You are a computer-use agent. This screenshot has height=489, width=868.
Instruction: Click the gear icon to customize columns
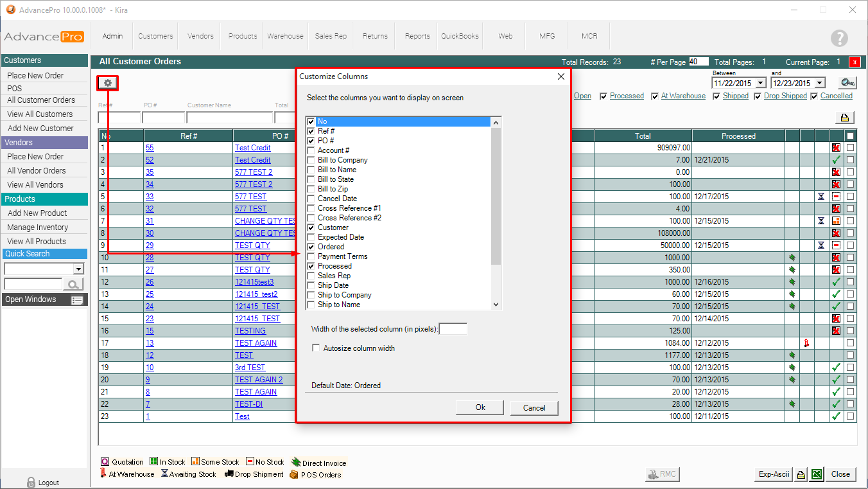click(x=108, y=83)
